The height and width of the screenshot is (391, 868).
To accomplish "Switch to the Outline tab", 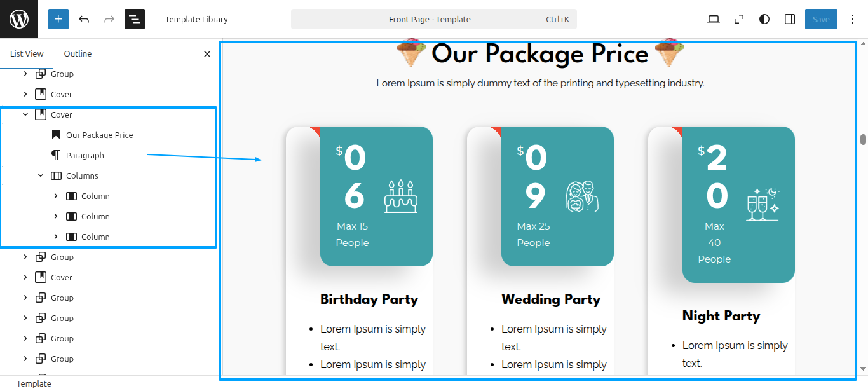I will 78,53.
